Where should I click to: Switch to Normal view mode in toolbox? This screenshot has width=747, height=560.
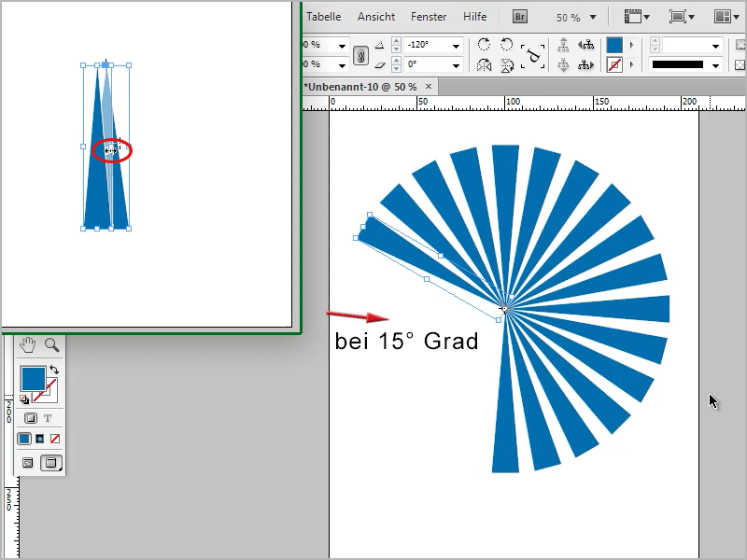(x=28, y=462)
